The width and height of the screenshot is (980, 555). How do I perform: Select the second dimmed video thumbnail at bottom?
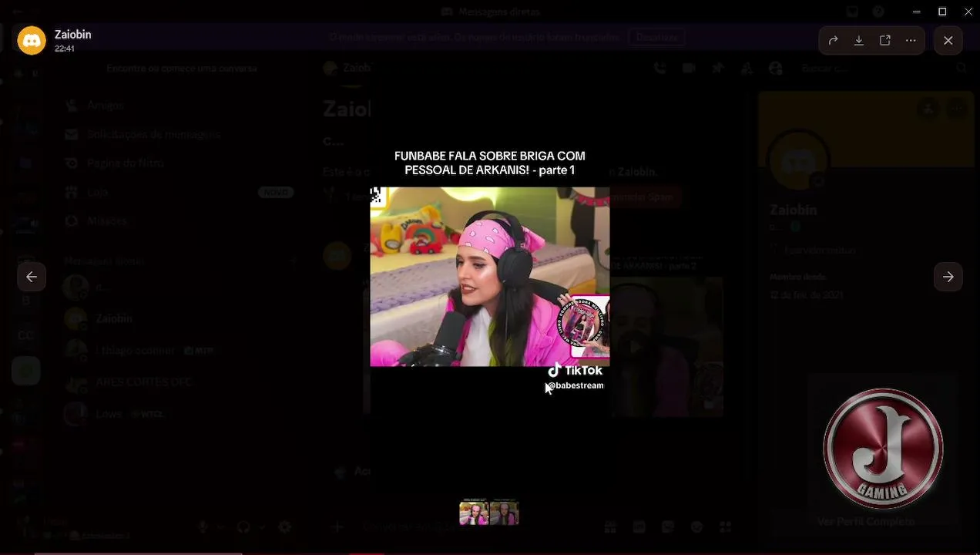(x=505, y=512)
